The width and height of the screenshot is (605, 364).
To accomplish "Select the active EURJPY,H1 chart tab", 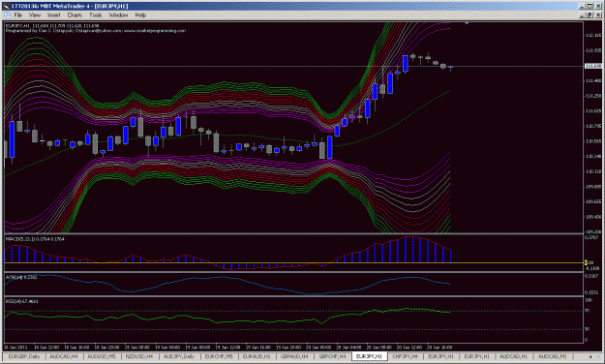I will [x=369, y=356].
